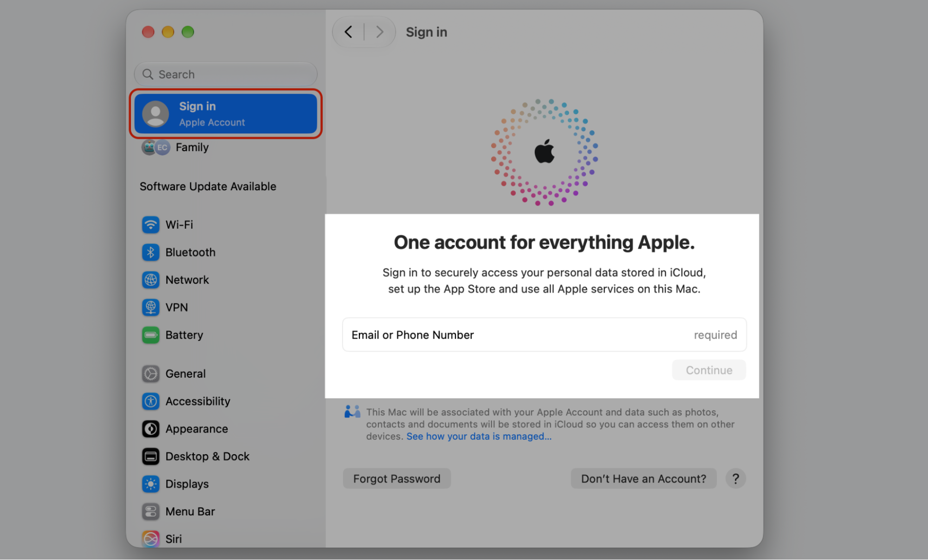
Task: Close the System Settings window
Action: 148,32
